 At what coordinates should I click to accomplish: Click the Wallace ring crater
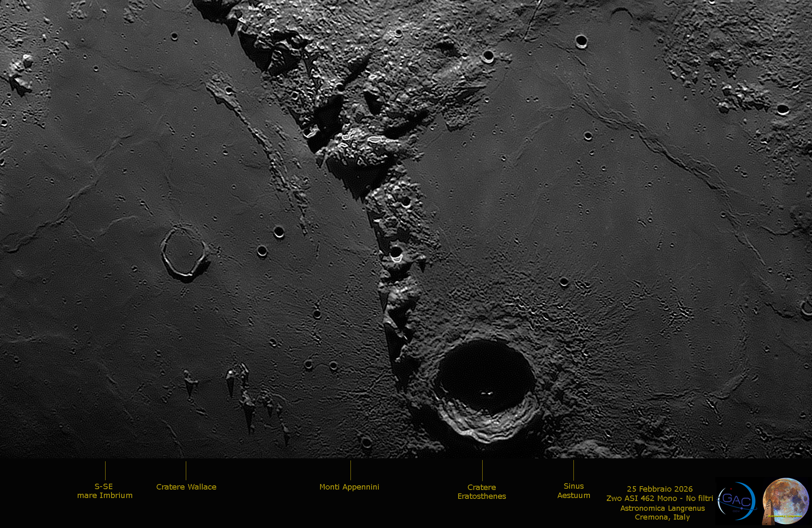185,253
